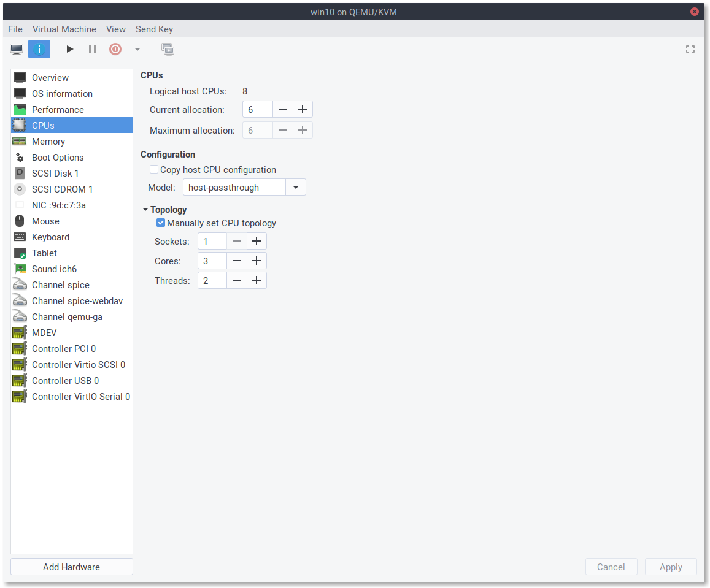Show the graphical console view

tap(17, 49)
